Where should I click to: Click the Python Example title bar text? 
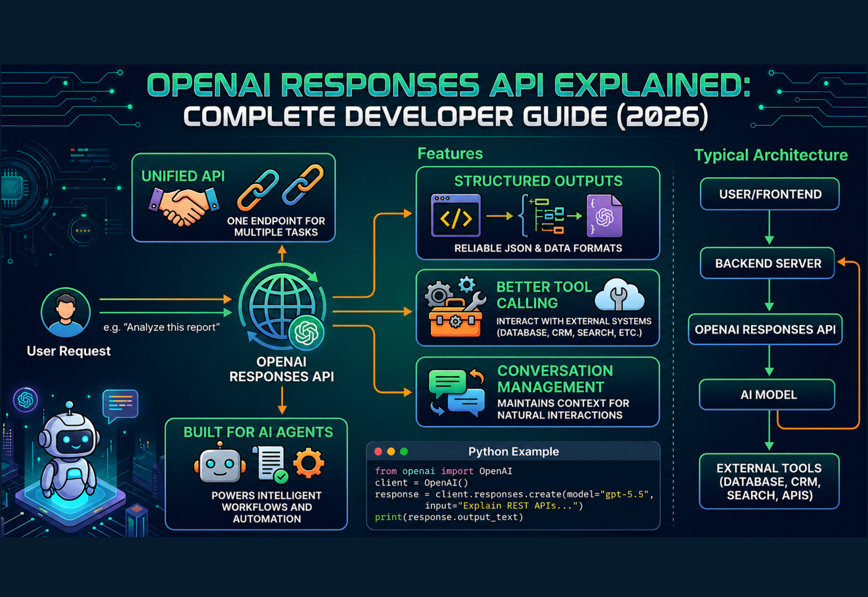click(514, 451)
